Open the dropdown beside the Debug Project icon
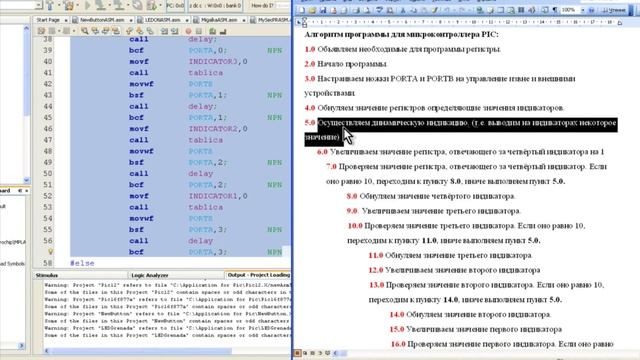Image resolution: width=640 pixels, height=360 pixels. pos(160,5)
